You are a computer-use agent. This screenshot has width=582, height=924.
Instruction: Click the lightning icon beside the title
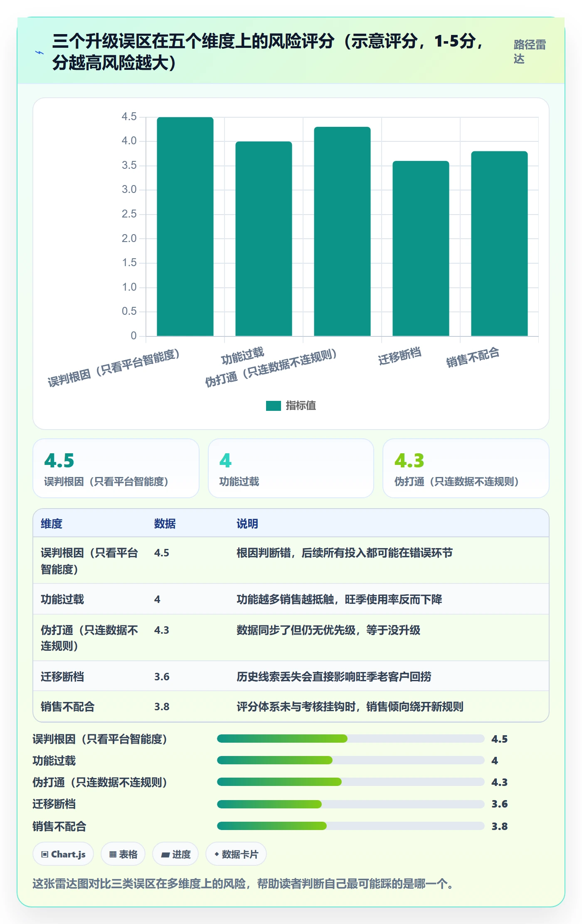pos(39,52)
